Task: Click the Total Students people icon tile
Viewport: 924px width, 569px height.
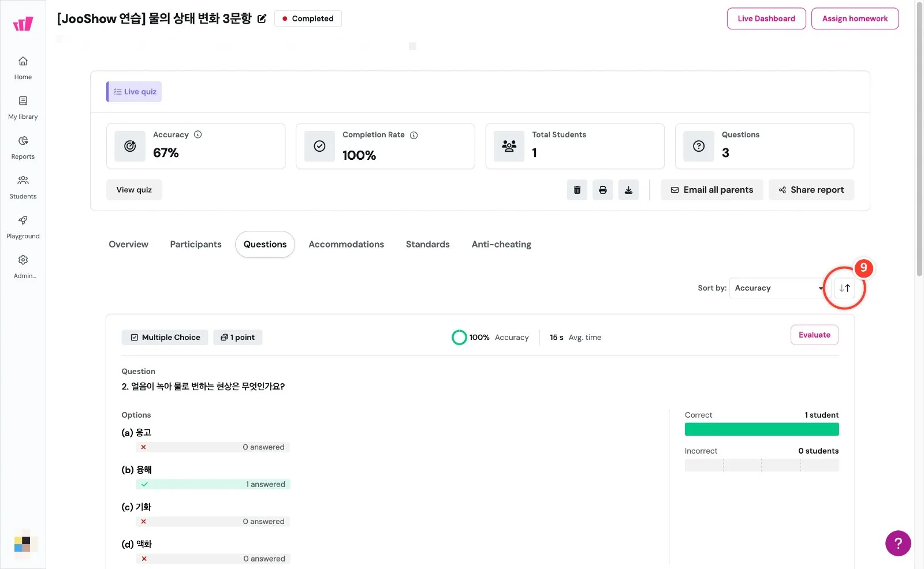Action: pyautogui.click(x=509, y=146)
